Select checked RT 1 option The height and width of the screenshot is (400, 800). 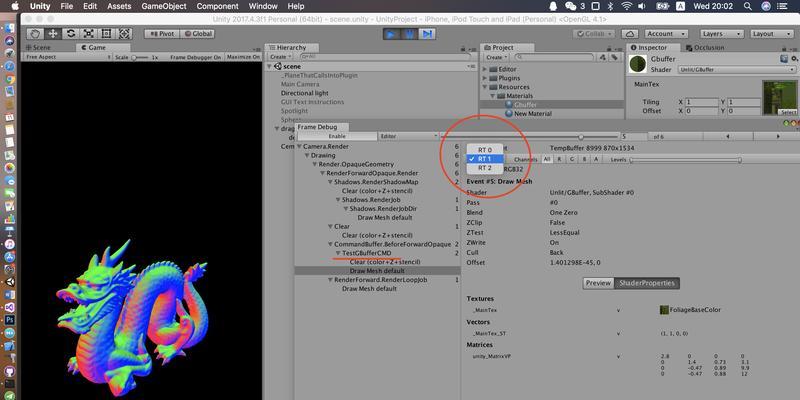click(485, 159)
